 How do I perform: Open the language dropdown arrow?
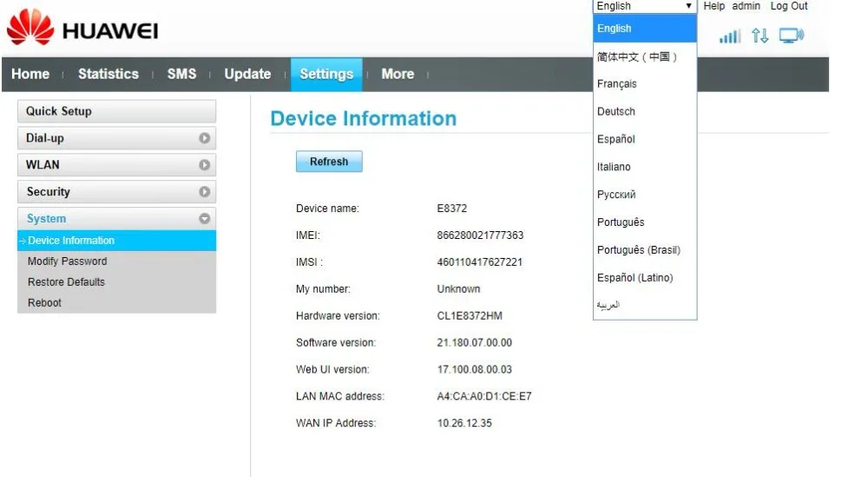coord(688,6)
